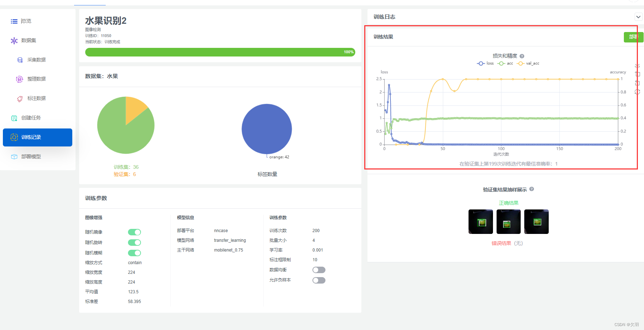
Task: Click the 整理数据 icon in sidebar
Action: [19, 79]
